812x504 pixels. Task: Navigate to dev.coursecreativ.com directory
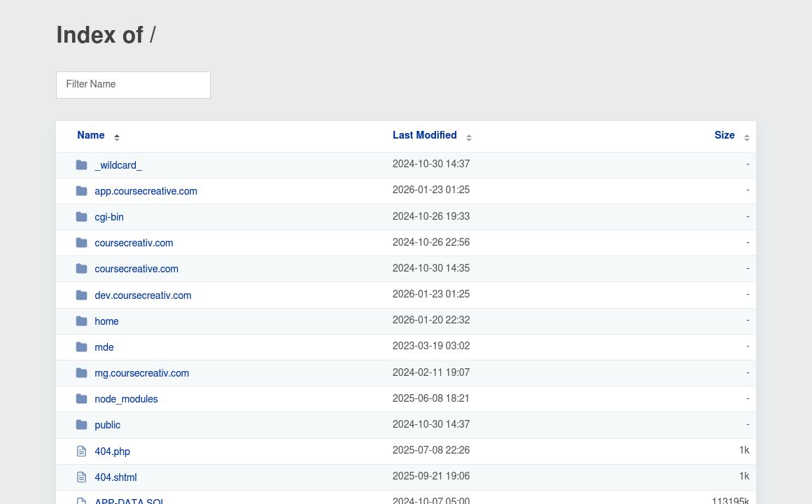tap(143, 295)
